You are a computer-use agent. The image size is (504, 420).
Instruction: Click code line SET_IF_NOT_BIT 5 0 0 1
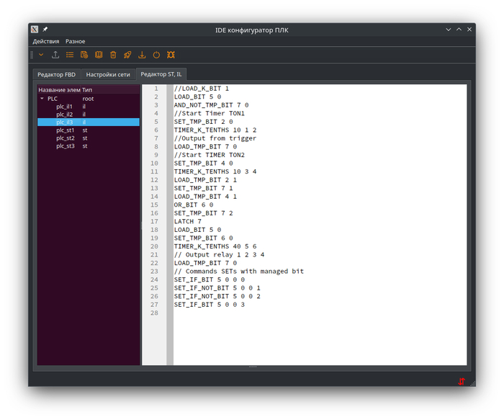point(217,288)
